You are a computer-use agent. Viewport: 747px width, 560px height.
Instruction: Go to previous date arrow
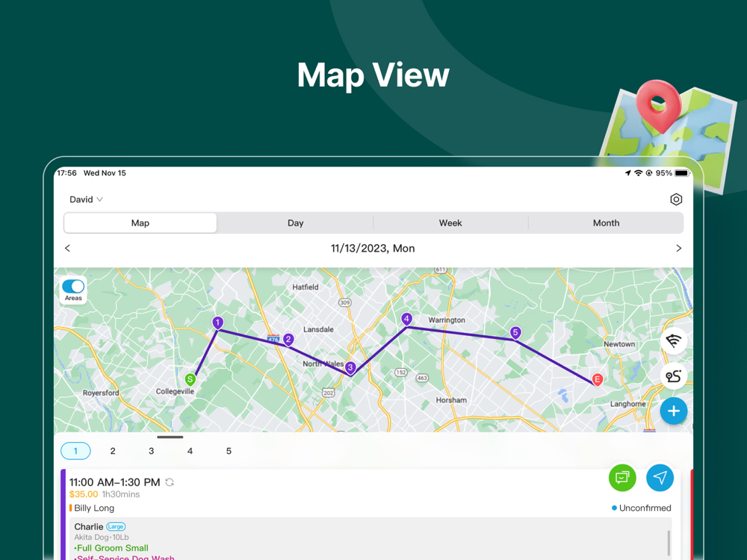point(68,248)
